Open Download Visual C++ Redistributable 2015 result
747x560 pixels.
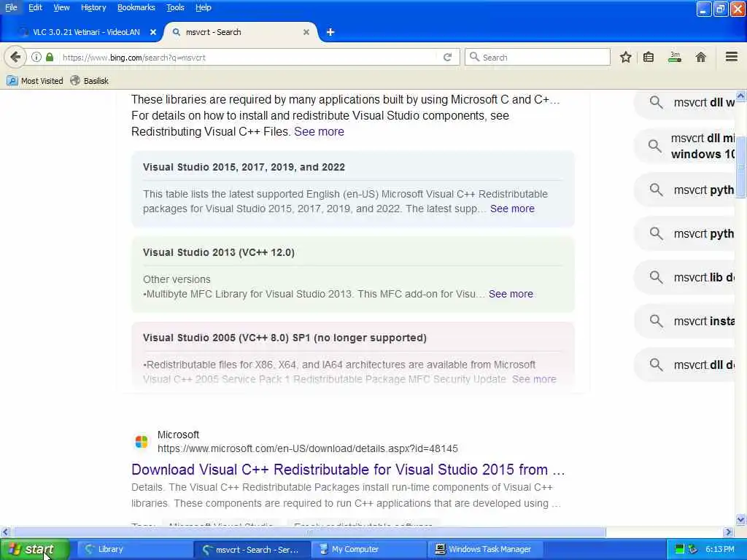pos(348,470)
